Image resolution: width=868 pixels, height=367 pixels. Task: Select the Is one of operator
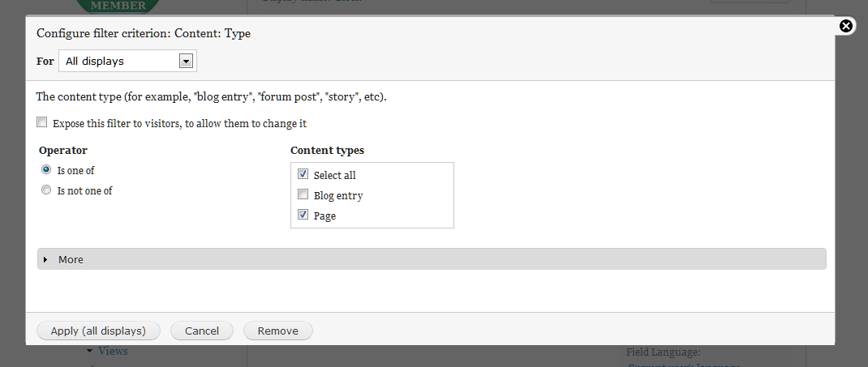tap(46, 169)
